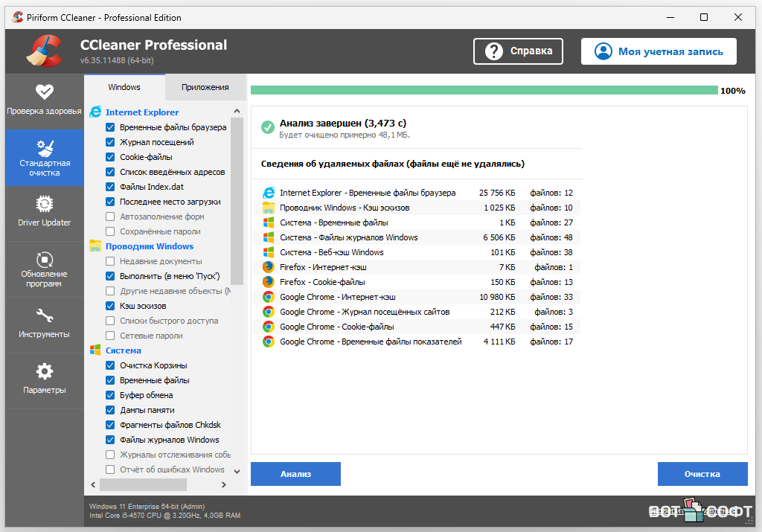Click Windows icon of Система - Файлы журналов Windows
Viewport: 762px width, 532px height.
coord(268,237)
